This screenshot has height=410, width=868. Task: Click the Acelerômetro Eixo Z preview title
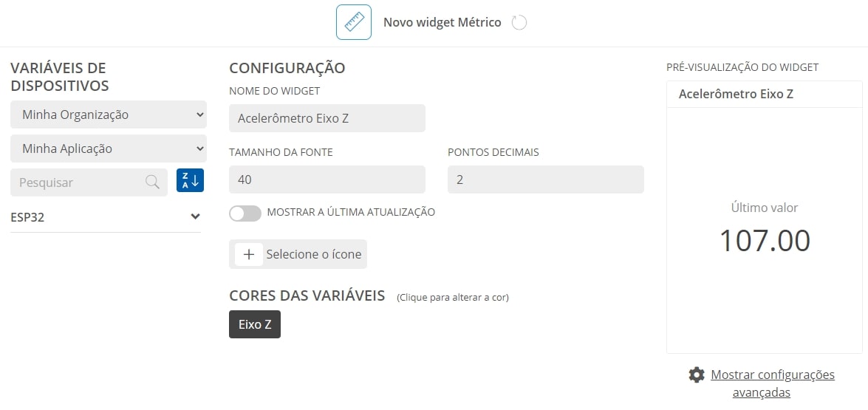point(736,94)
